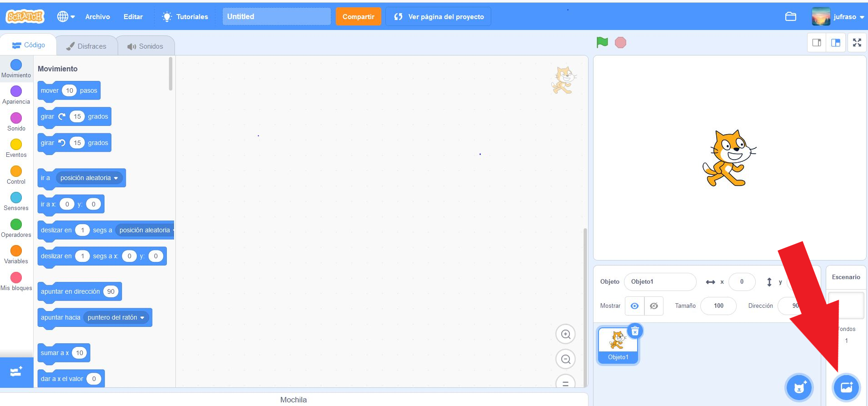868x406 pixels.
Task: Switch to the Disfraces tab
Action: click(x=86, y=46)
